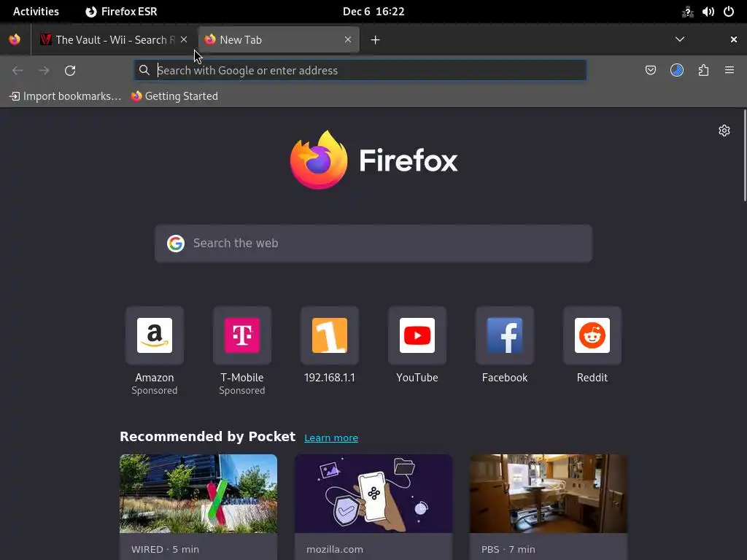Open the Firefox ESR app menu
This screenshot has height=560, width=747.
pos(122,12)
